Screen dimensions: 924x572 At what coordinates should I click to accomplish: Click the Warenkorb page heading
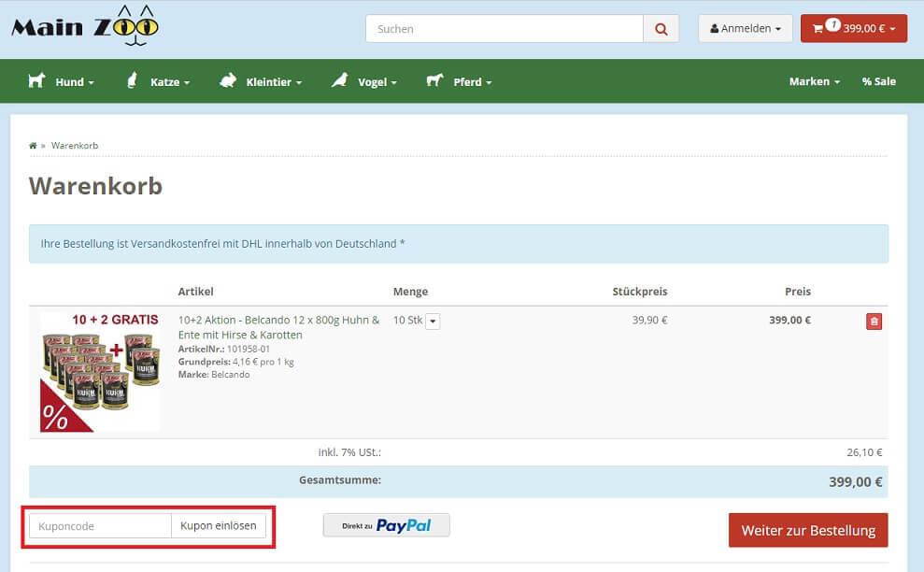coord(95,186)
